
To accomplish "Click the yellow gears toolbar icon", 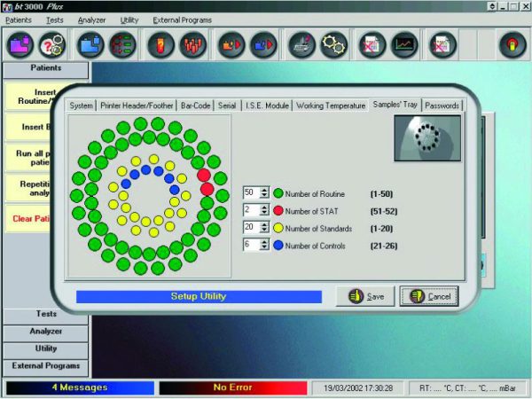I will click(334, 45).
